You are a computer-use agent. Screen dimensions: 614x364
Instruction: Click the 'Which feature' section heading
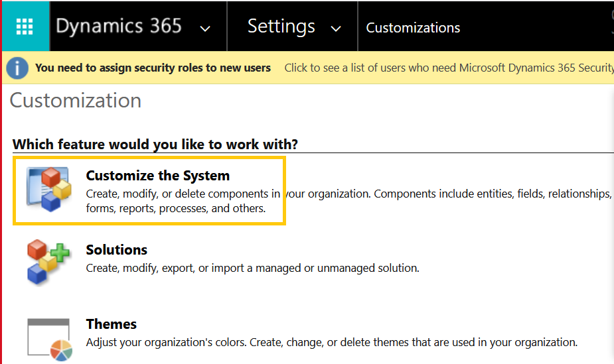155,144
